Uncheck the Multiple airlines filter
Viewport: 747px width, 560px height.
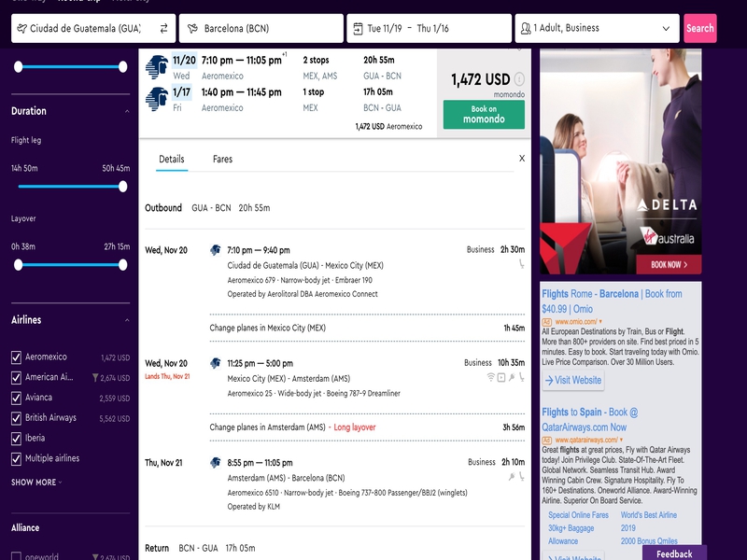click(x=16, y=458)
